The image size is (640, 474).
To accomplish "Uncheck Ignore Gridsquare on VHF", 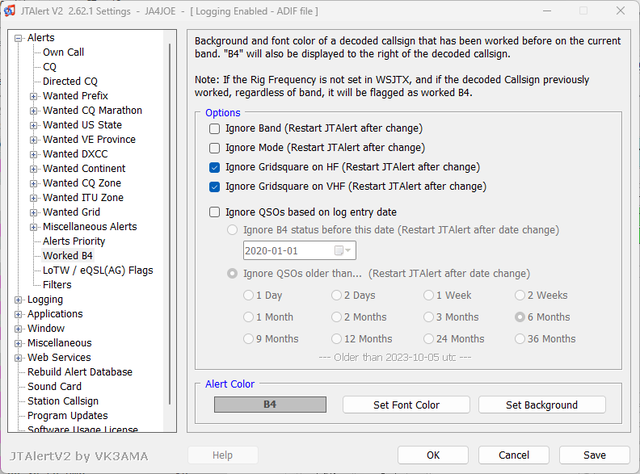I will click(x=214, y=187).
